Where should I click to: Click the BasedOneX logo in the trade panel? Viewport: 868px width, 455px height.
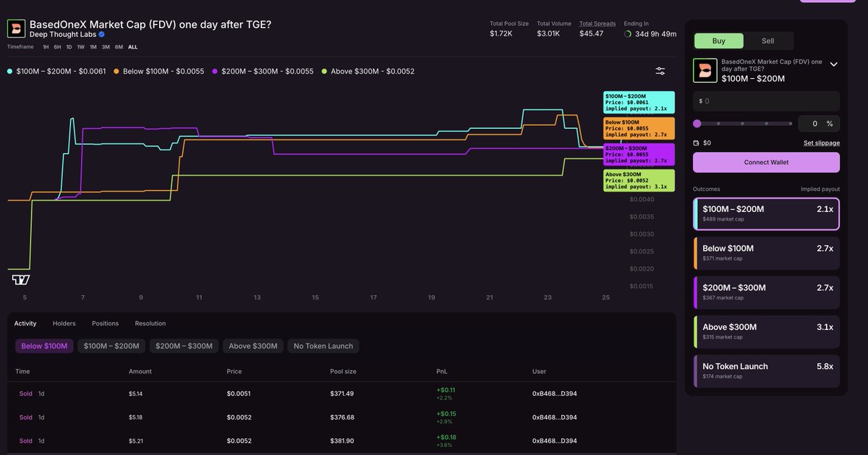click(705, 70)
